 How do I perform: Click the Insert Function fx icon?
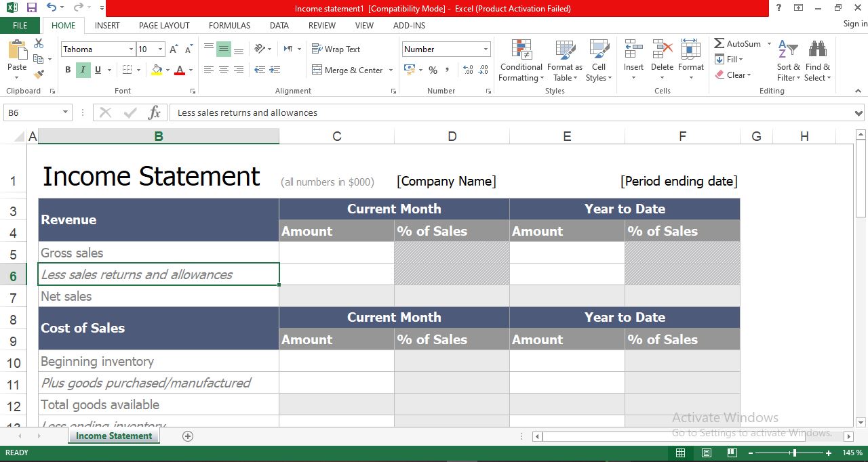click(155, 112)
